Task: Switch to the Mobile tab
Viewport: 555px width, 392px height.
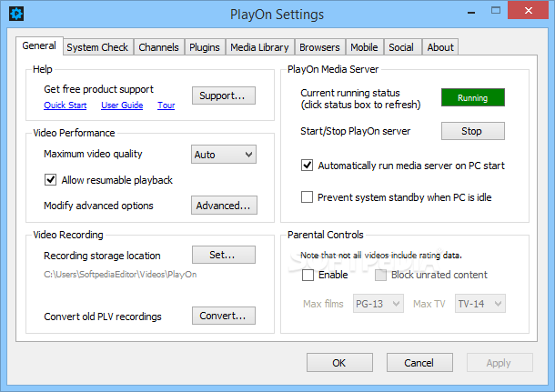Action: point(364,47)
